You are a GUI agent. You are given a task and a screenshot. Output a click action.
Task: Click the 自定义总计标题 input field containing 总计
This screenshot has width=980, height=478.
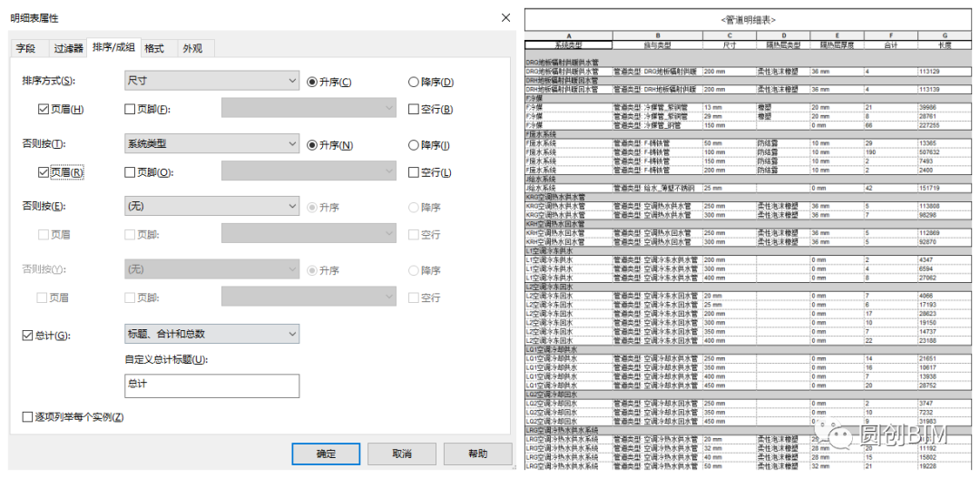pyautogui.click(x=211, y=385)
